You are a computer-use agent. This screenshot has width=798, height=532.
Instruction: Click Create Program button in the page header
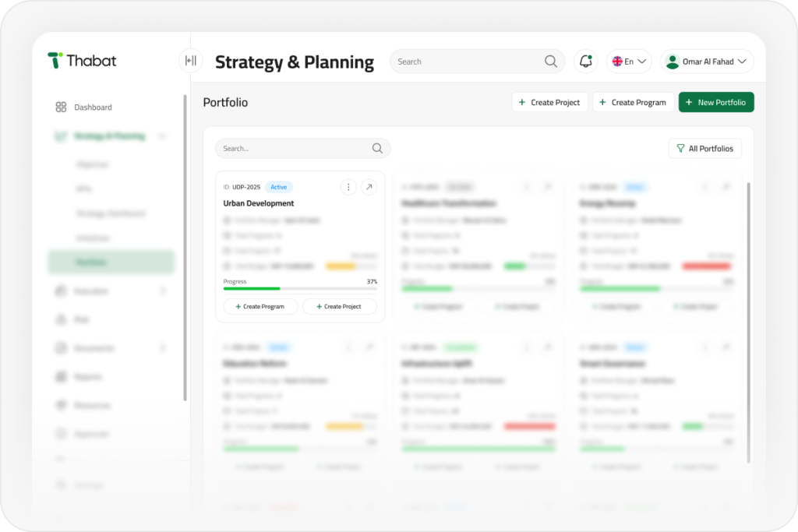coord(633,102)
